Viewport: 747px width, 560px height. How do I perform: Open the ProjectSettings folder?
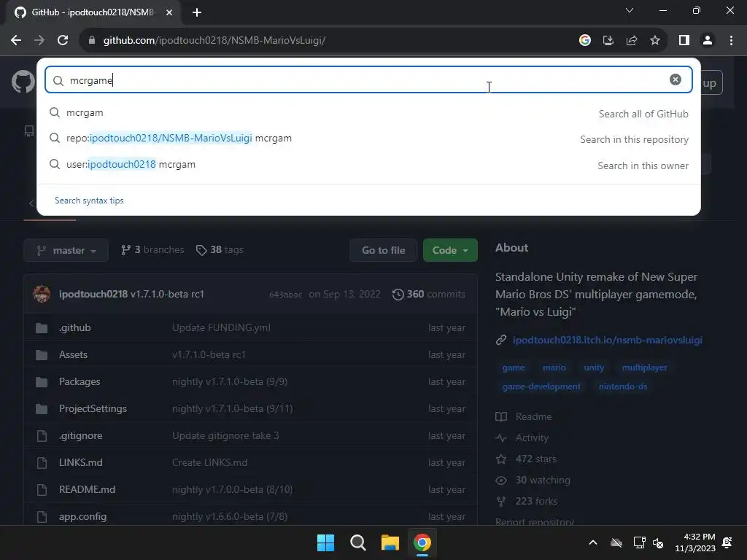click(x=93, y=408)
